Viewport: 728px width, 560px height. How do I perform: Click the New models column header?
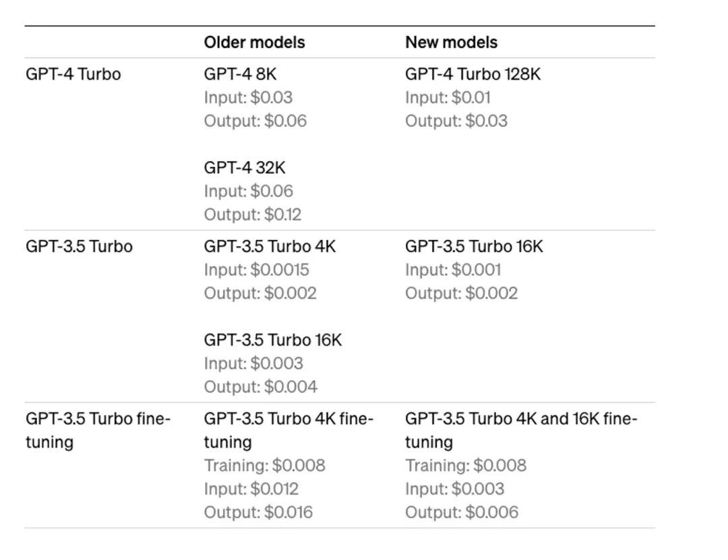(x=451, y=42)
